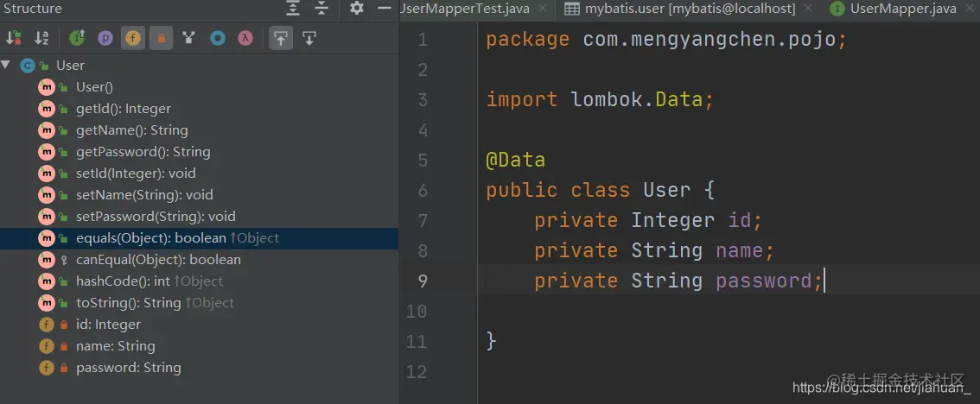Select toString(): String method
The width and height of the screenshot is (980, 404).
tap(155, 302)
